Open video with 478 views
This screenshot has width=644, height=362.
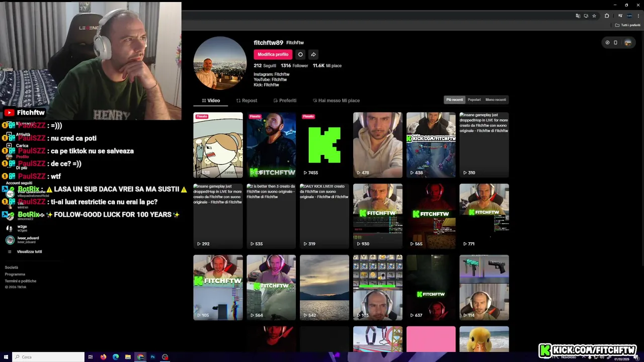coord(378,145)
